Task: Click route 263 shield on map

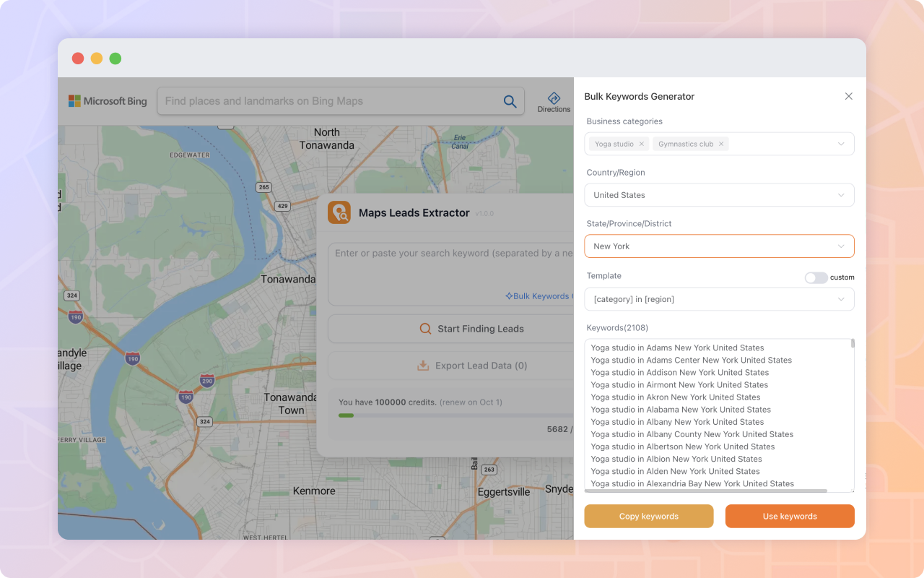Action: [489, 470]
